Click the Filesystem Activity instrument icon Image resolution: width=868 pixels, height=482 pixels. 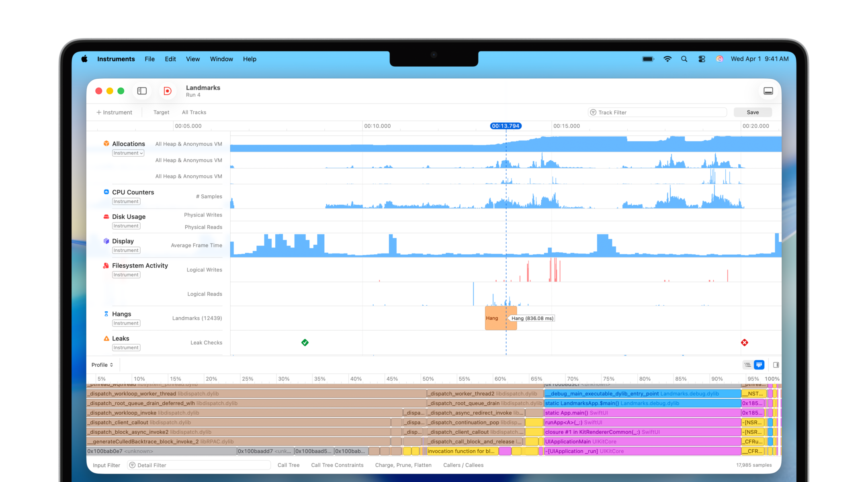coord(106,266)
